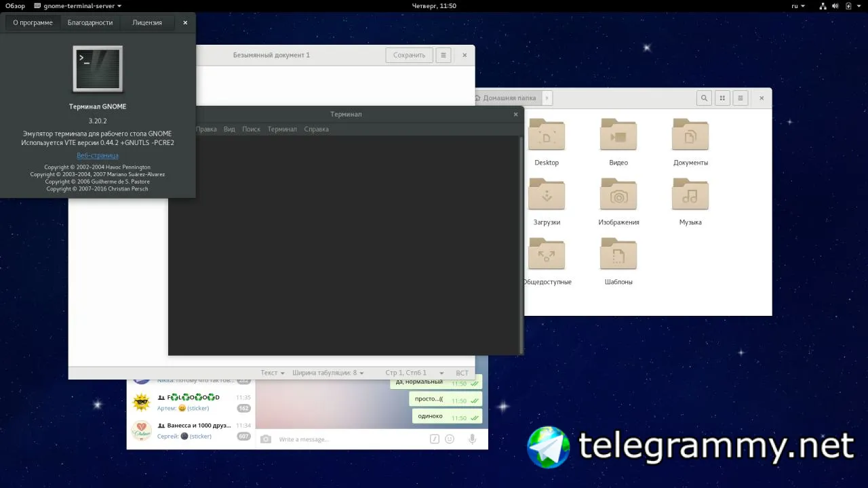Click the Обзор activities button
868x488 pixels.
pos(15,6)
